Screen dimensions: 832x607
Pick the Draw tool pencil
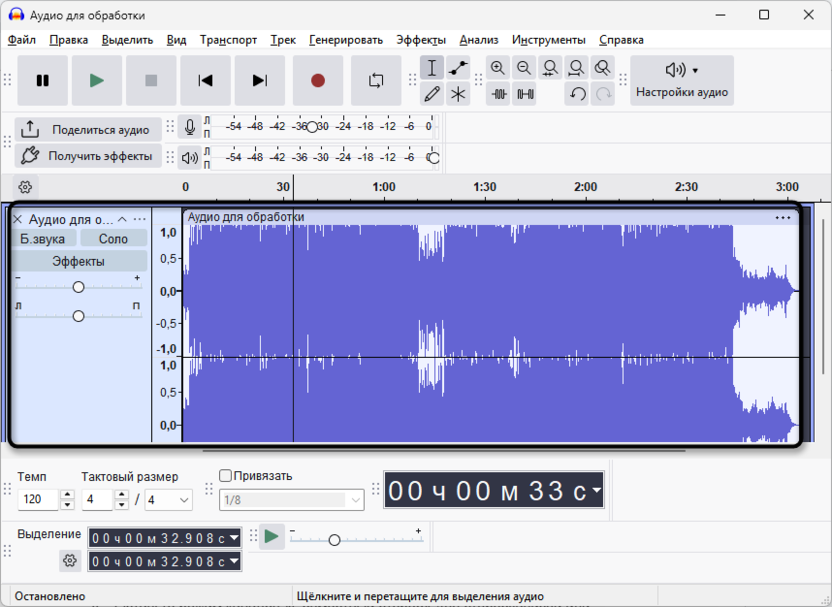click(432, 94)
